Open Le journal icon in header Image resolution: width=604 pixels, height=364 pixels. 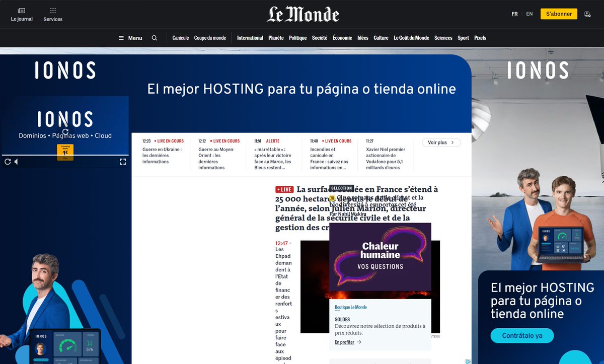[x=22, y=15]
